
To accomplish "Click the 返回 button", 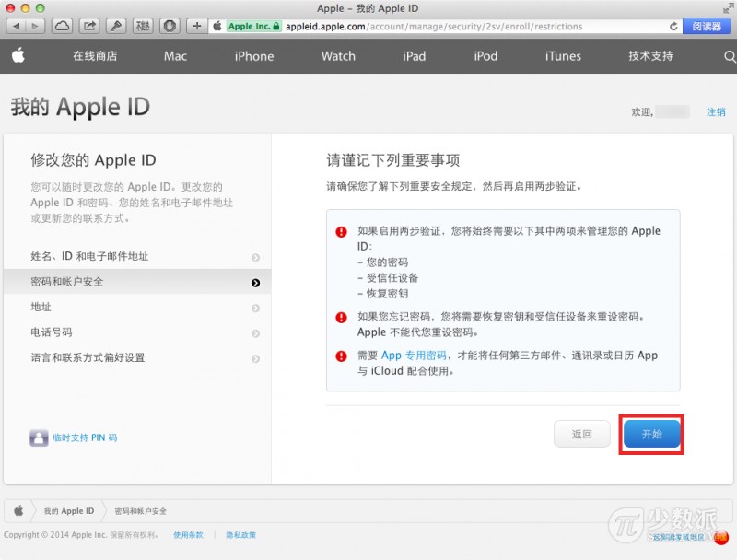I will 582,434.
